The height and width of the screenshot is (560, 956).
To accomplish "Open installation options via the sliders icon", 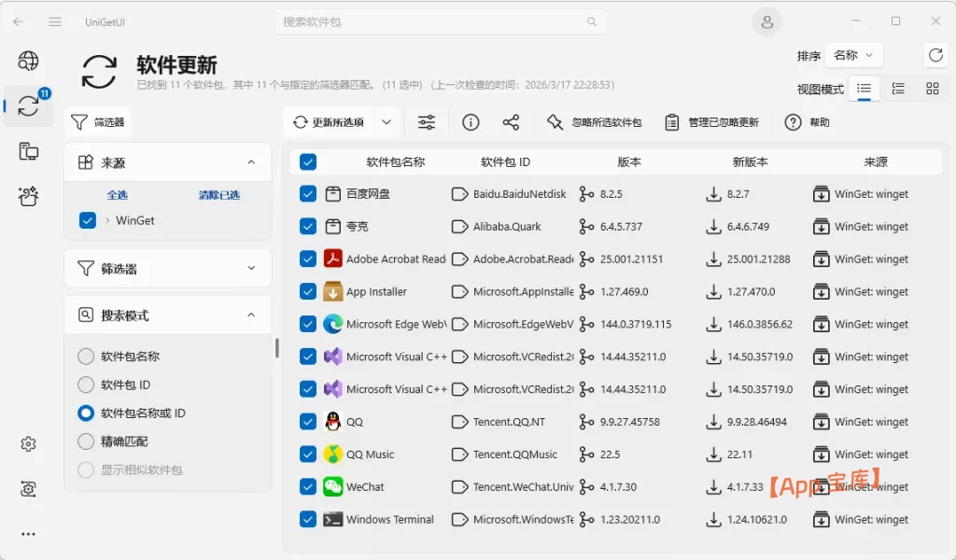I will click(x=427, y=121).
